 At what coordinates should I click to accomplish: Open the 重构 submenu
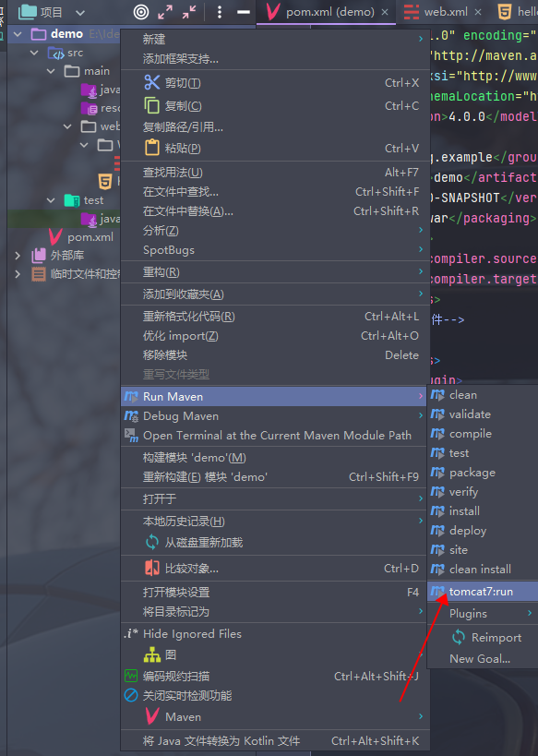(275, 272)
